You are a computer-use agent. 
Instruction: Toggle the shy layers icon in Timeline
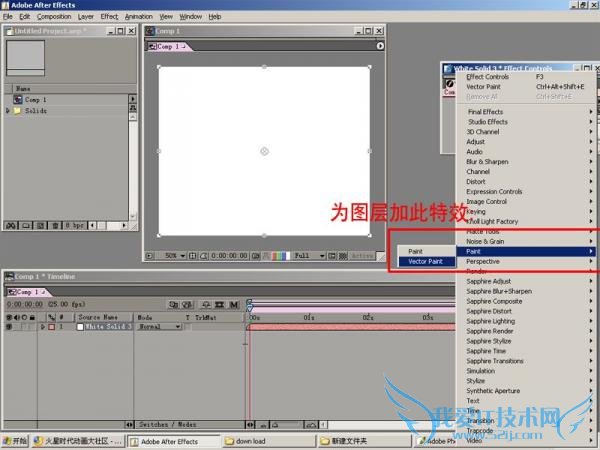(x=206, y=305)
